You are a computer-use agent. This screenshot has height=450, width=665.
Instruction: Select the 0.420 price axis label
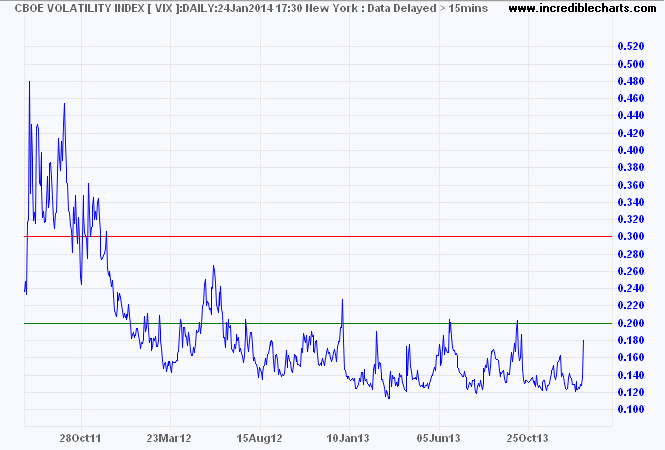click(x=631, y=133)
